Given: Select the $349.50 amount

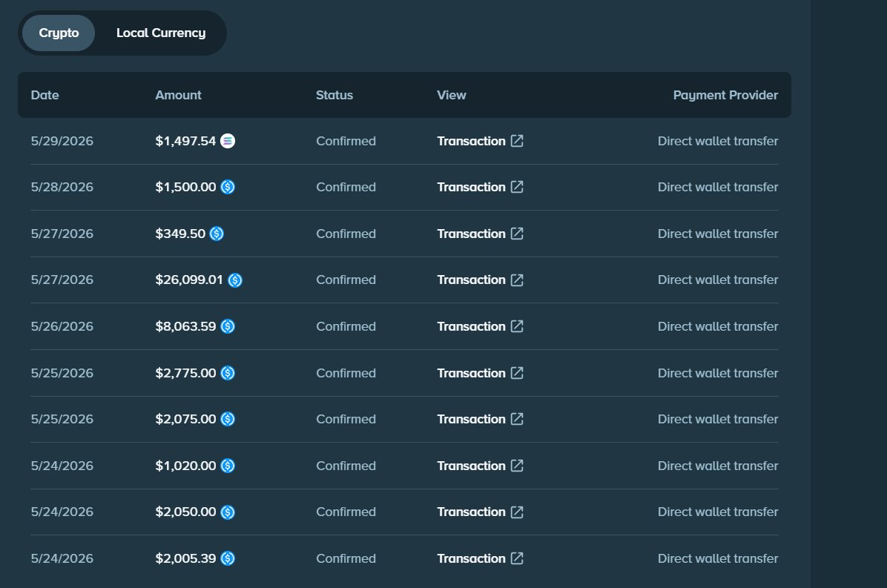Looking at the screenshot, I should (x=180, y=234).
